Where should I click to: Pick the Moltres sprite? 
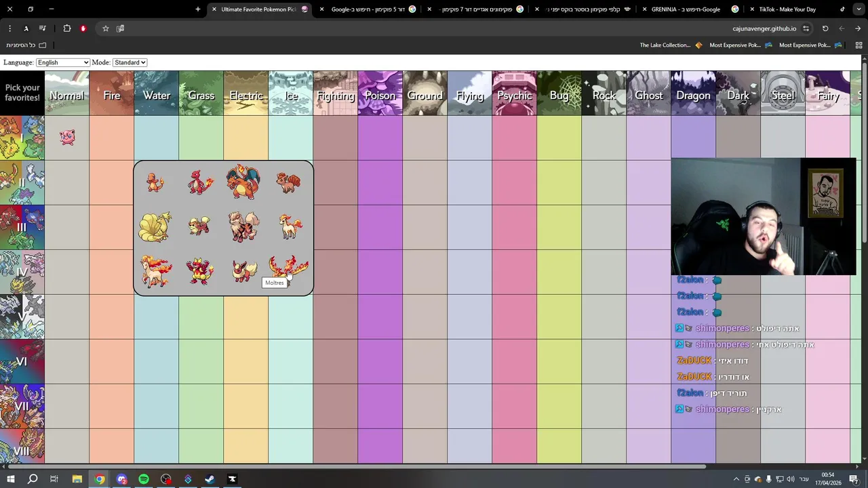pyautogui.click(x=289, y=268)
